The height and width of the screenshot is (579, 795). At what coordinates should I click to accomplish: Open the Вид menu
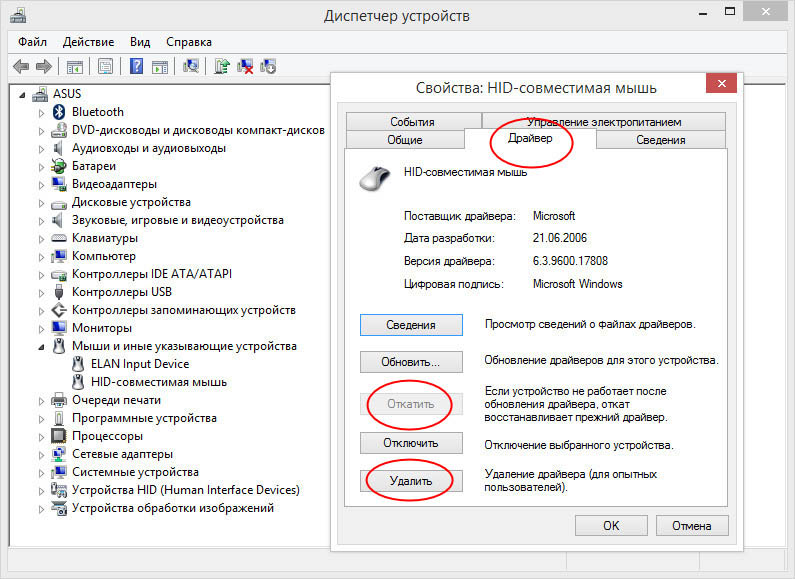(140, 42)
